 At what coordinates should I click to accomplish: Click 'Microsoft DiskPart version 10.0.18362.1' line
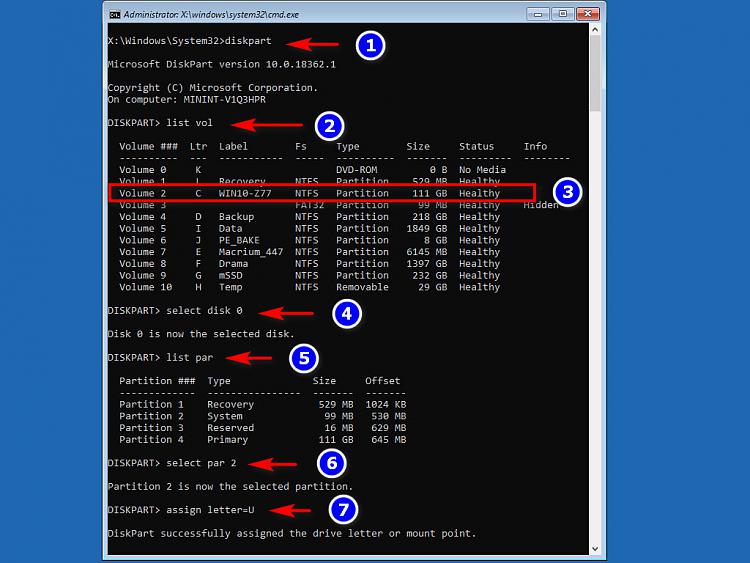click(221, 64)
